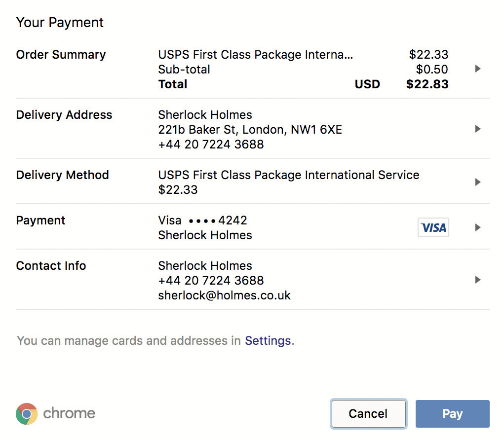
Task: Expand the Order Summary section arrow
Action: point(477,69)
